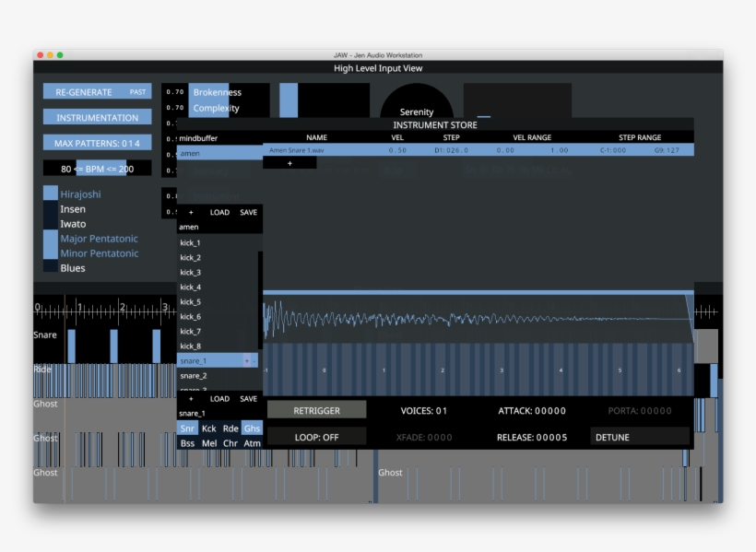Select the Rde instrument category icon
The width and height of the screenshot is (756, 552).
230,428
